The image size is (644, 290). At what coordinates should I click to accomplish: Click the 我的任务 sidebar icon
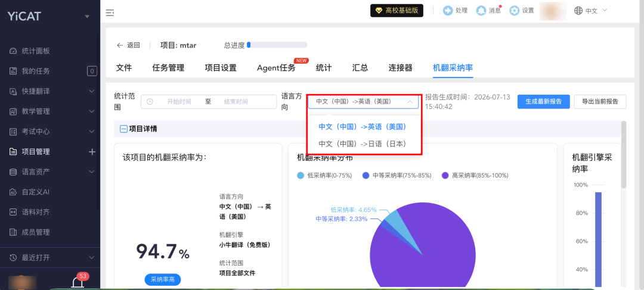click(13, 71)
